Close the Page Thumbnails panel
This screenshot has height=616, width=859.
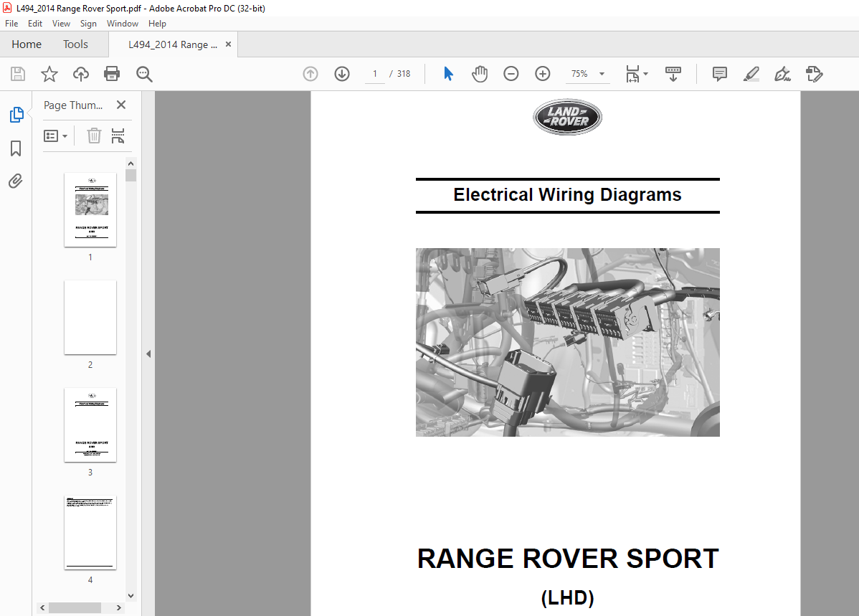pyautogui.click(x=121, y=105)
